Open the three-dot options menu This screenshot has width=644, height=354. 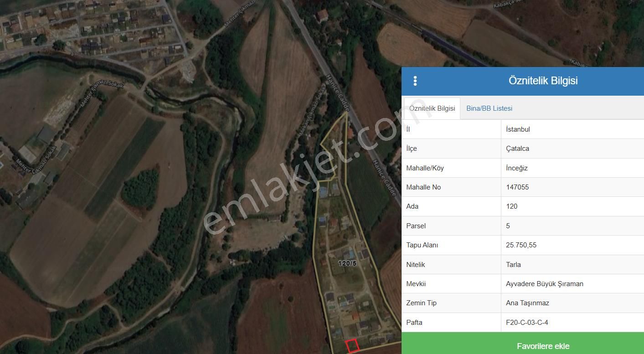(415, 81)
